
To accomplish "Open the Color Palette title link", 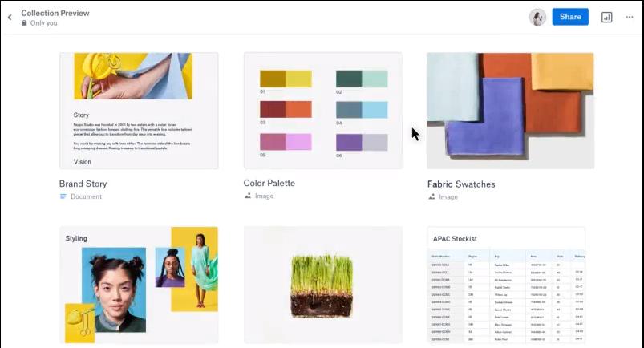I will 269,184.
